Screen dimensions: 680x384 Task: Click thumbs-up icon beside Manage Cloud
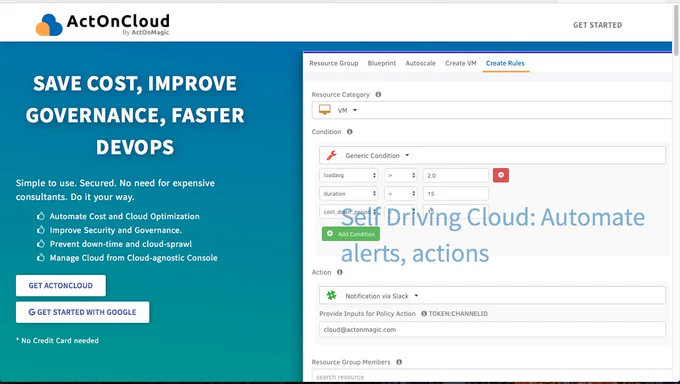41,257
